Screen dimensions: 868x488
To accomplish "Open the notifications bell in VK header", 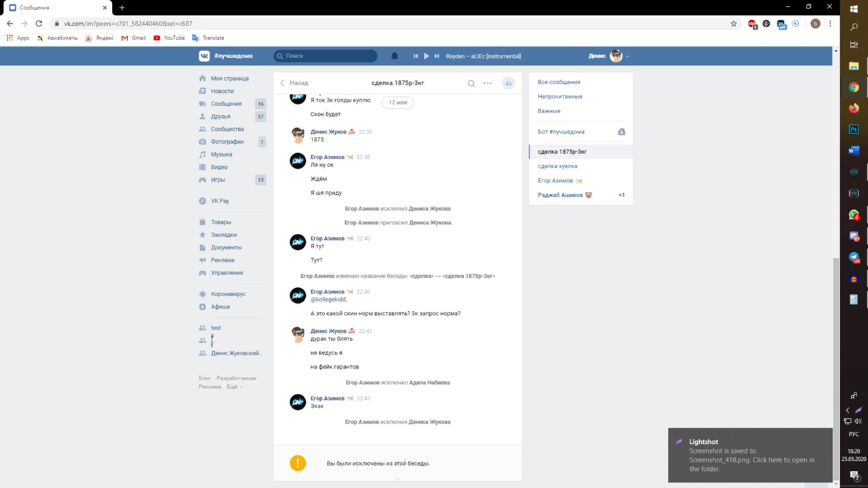I will click(x=395, y=56).
